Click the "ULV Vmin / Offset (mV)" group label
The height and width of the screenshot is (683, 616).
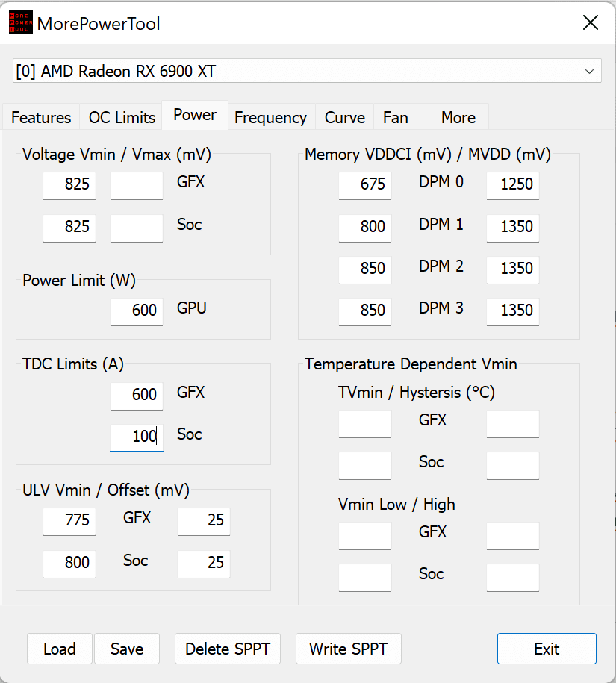point(106,490)
